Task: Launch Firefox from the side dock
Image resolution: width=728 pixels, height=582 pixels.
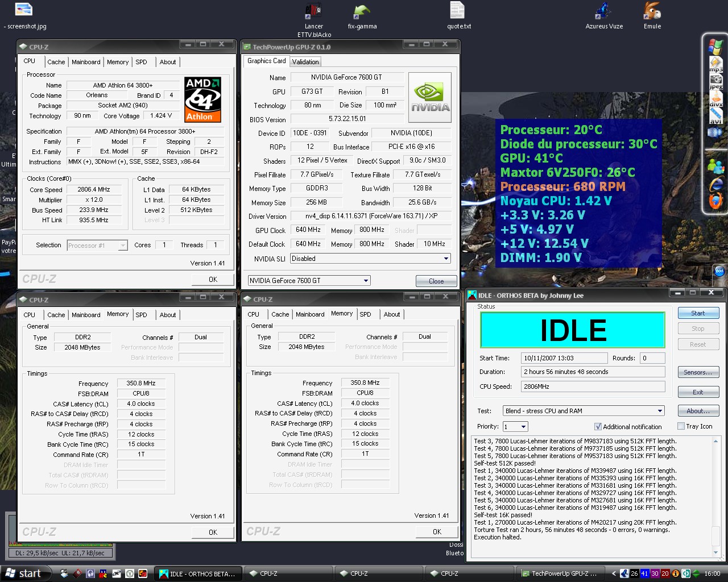Action: [715, 201]
